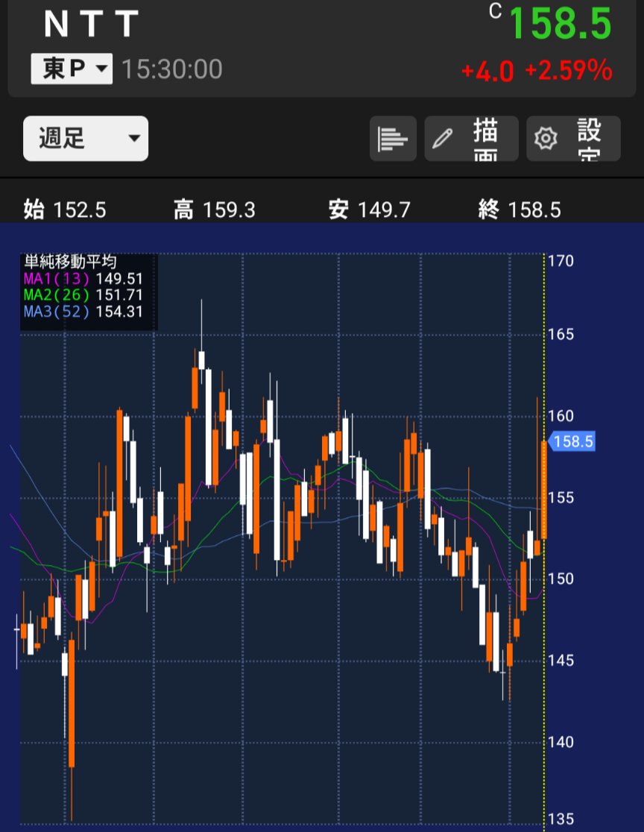The height and width of the screenshot is (832, 644).
Task: Click the blue 158.5 price tag marker
Action: click(572, 441)
